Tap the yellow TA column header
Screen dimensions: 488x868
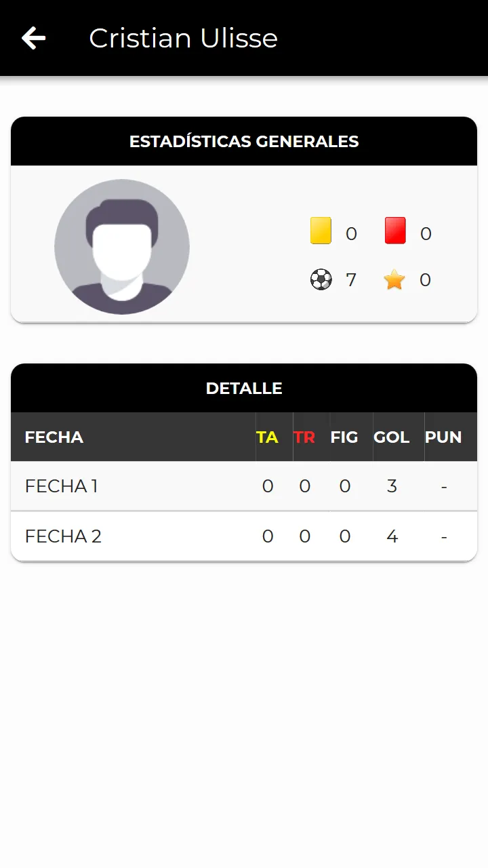267,437
